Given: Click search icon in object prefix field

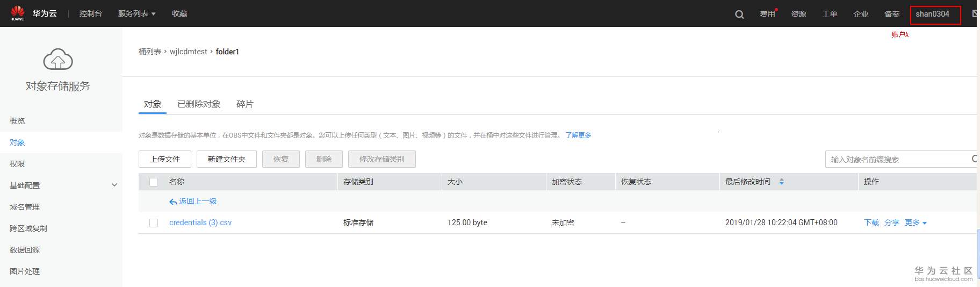Looking at the screenshot, I should click(x=974, y=159).
